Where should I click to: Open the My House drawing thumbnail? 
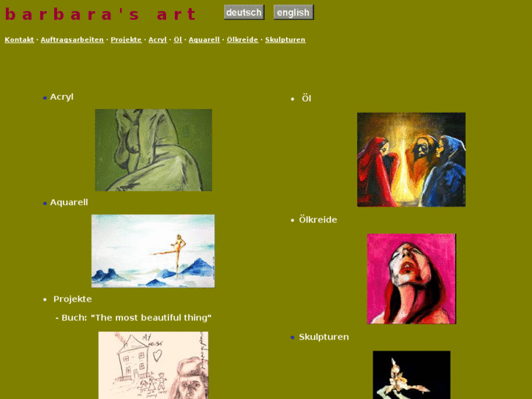click(x=154, y=365)
